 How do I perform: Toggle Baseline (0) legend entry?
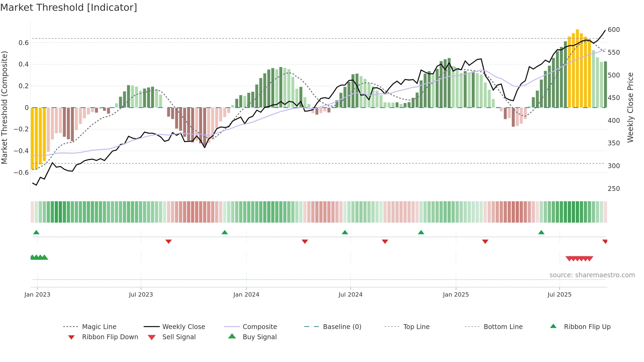pos(333,327)
